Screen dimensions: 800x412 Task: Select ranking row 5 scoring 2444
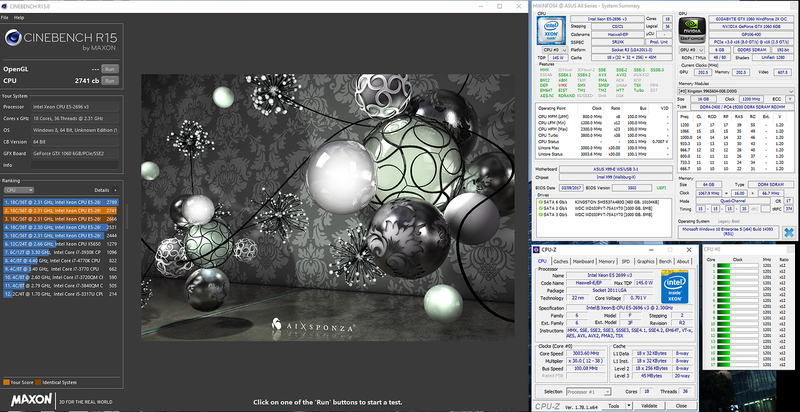(x=61, y=236)
